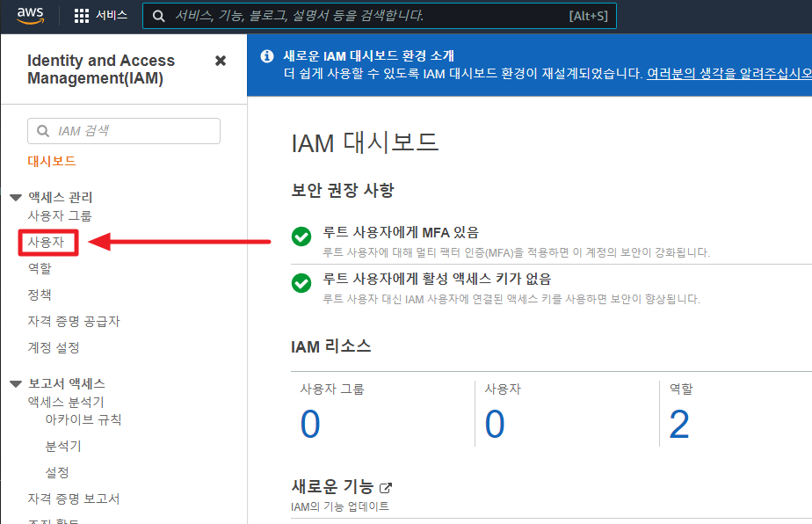The height and width of the screenshot is (524, 812).
Task: Open the 새로운 기능 external link icon
Action: [x=386, y=488]
